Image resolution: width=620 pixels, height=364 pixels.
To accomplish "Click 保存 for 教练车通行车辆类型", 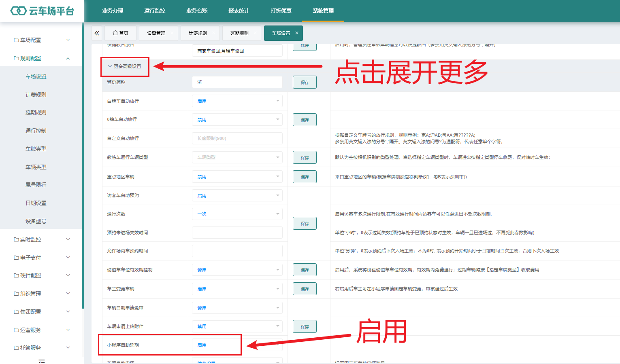I will (305, 157).
